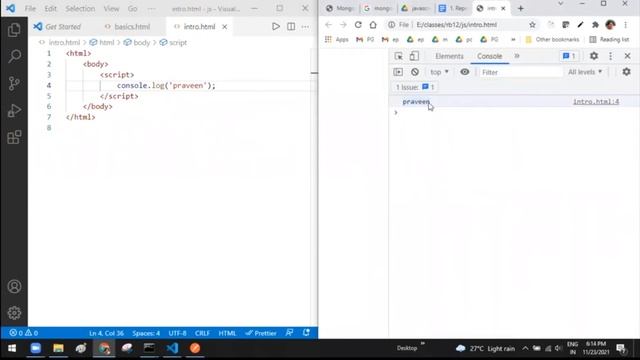Open the Selection menu
Viewport: 640px width, 360px height.
pos(80,9)
